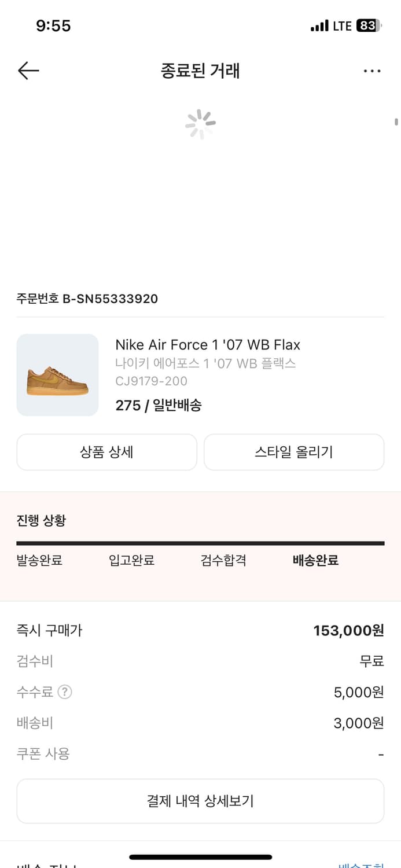Tap the battery indicator in status bar
Screen dimensions: 401x868
click(368, 25)
